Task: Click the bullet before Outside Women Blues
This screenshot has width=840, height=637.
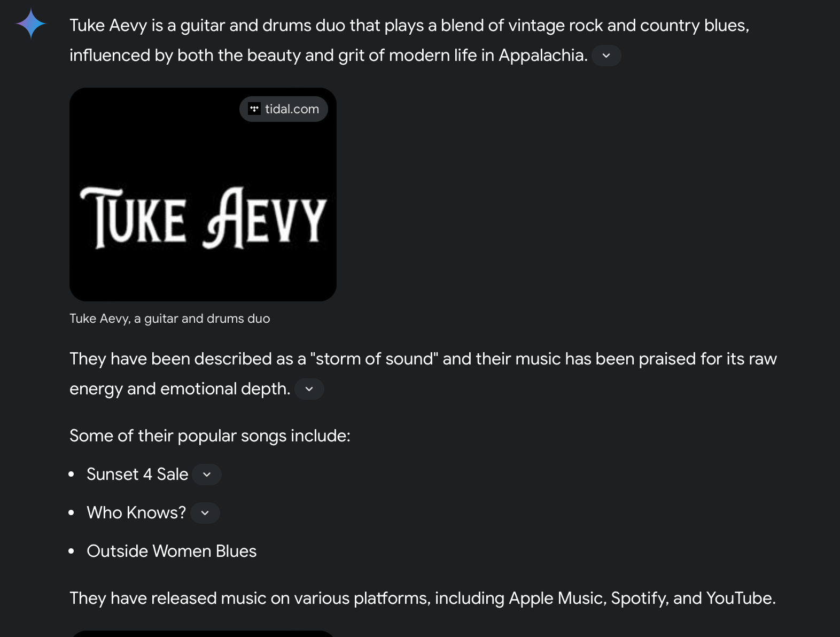Action: coord(72,551)
